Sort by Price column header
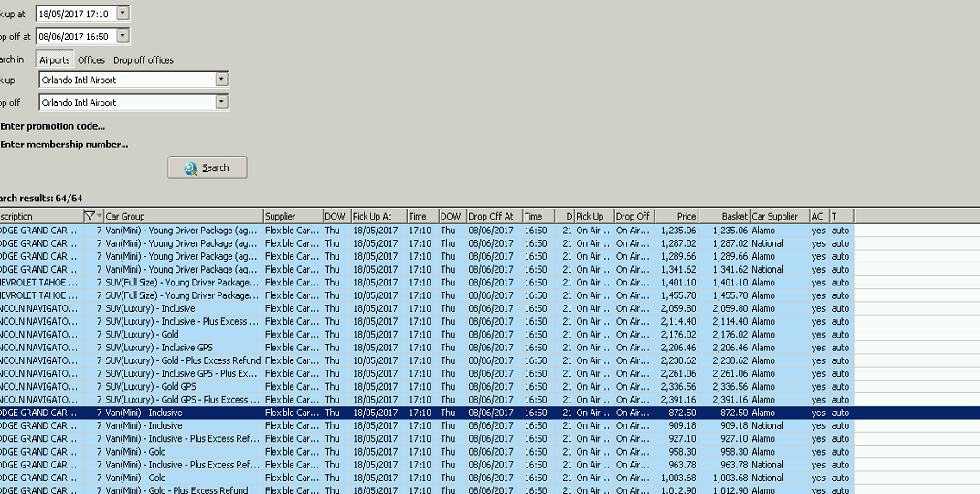This screenshot has width=980, height=494. tap(676, 217)
